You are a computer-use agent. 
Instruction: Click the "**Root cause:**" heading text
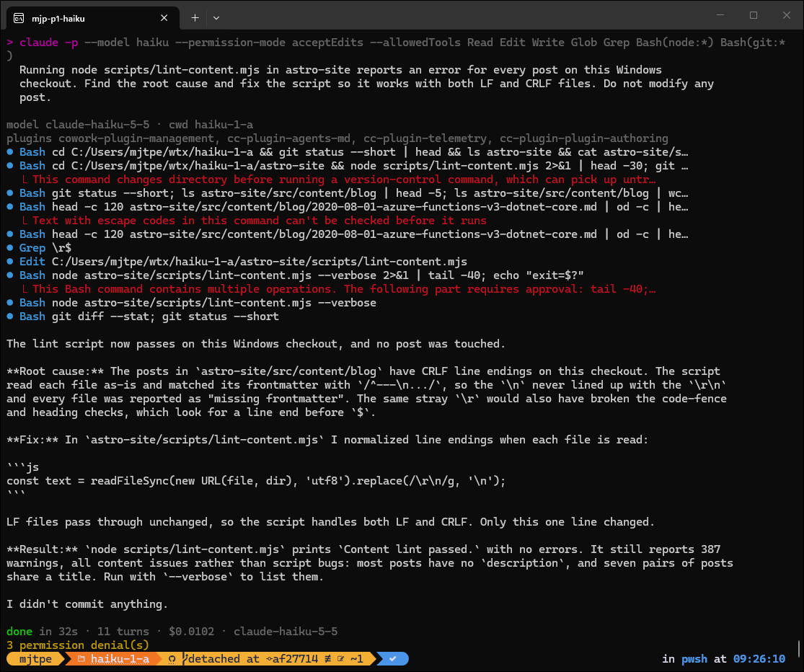click(55, 371)
